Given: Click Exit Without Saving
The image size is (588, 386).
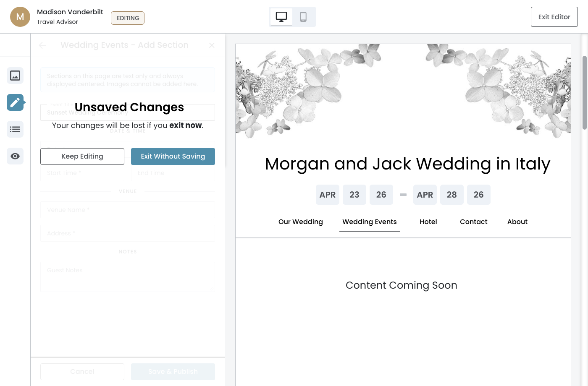Looking at the screenshot, I should click(173, 156).
